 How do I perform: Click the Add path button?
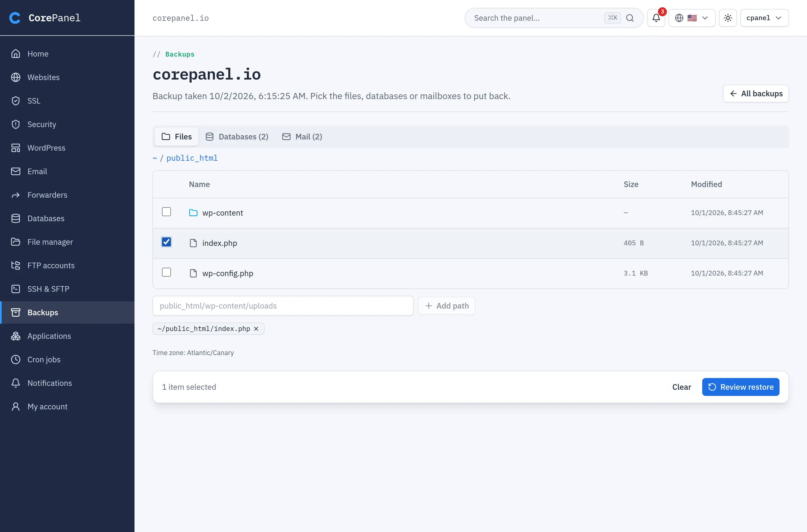click(x=446, y=306)
